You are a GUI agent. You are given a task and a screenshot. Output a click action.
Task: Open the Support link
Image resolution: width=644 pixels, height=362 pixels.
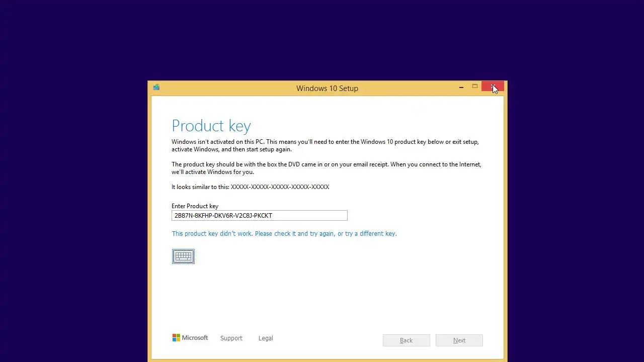(x=231, y=338)
